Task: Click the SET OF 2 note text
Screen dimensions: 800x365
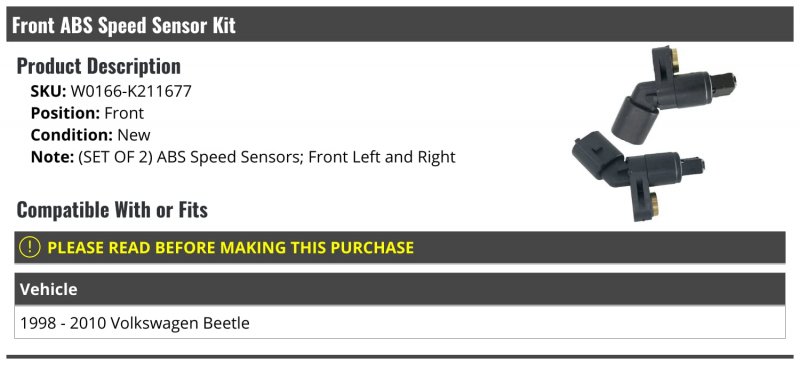Action: pyautogui.click(x=266, y=157)
